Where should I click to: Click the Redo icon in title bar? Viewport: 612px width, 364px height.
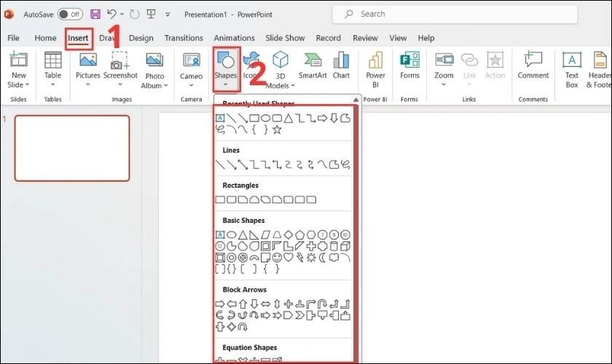[x=135, y=15]
